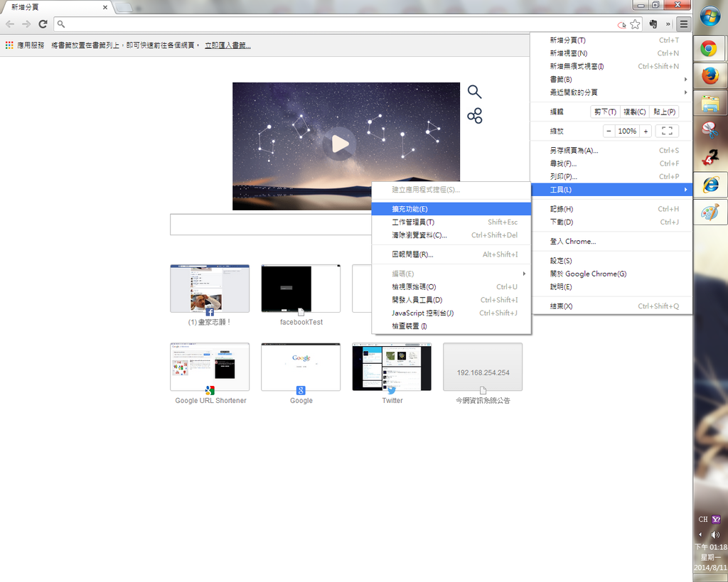Open the Twitter most-visited thumbnail

click(392, 367)
